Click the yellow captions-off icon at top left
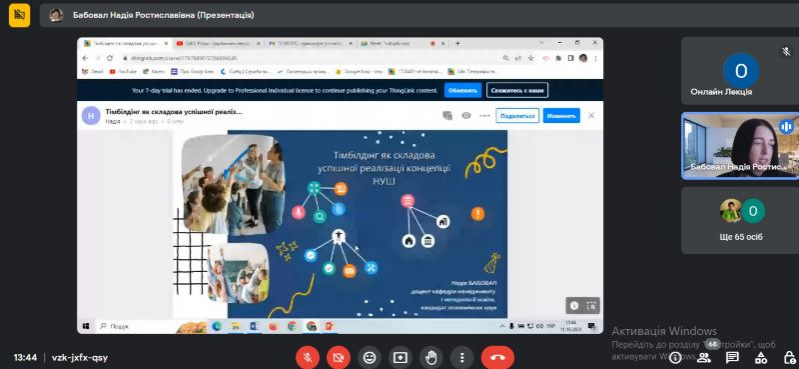 (19, 15)
